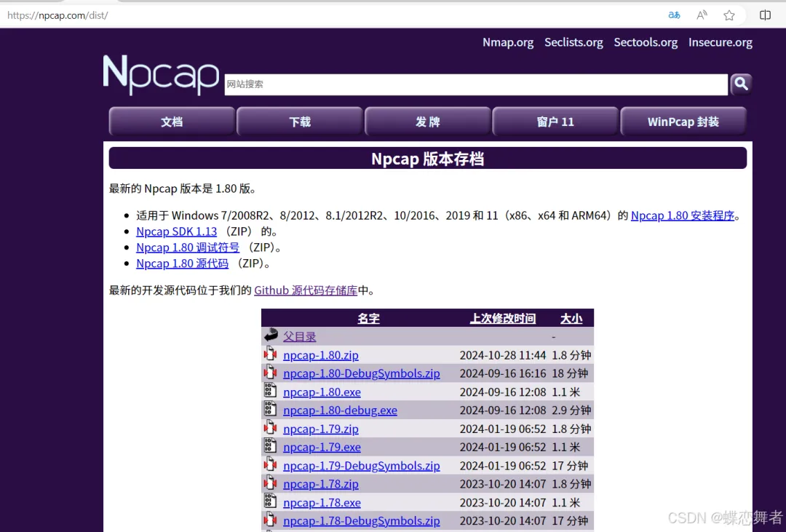
Task: Open the 文档 navigation tab
Action: pyautogui.click(x=172, y=122)
